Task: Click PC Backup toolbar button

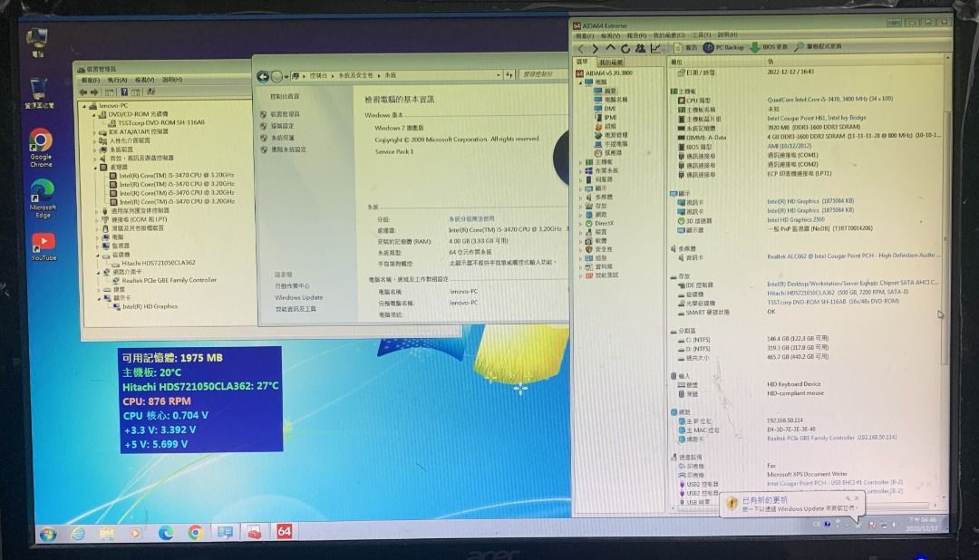Action: [723, 47]
